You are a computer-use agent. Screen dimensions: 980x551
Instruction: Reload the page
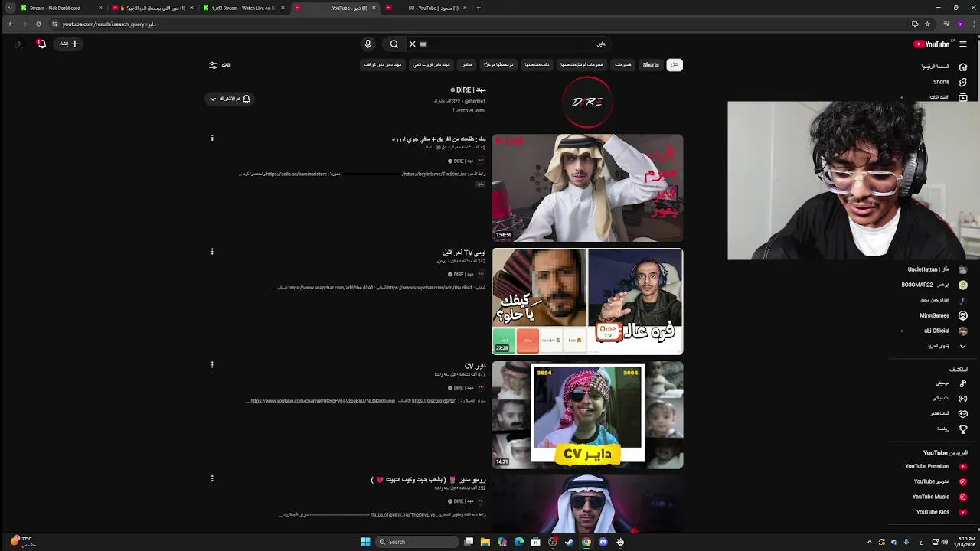[x=38, y=24]
